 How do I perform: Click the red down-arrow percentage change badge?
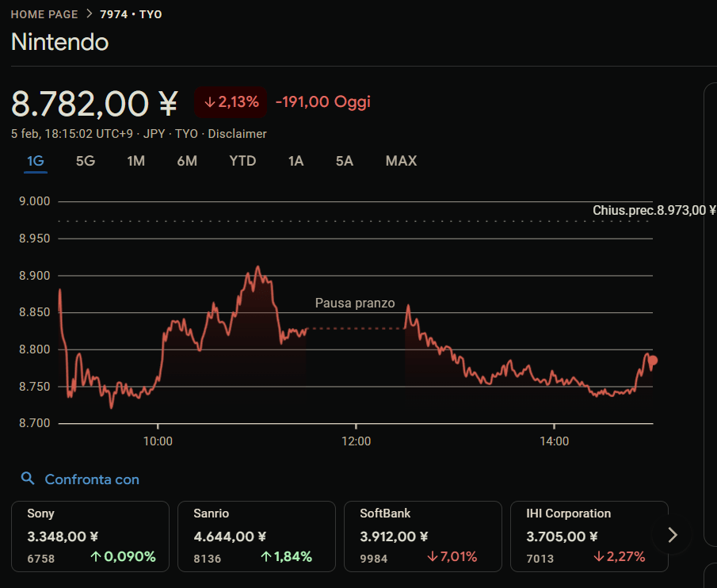pos(231,101)
